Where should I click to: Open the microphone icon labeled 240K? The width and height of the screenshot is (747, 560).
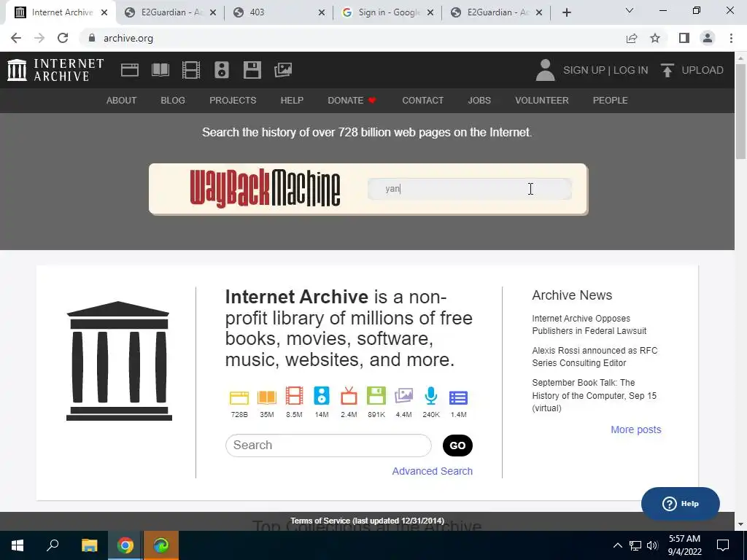click(431, 396)
